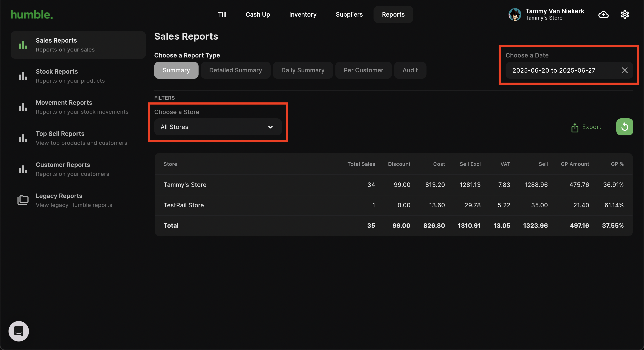Viewport: 644px width, 350px height.
Task: Open the Choose a Store combo box
Action: click(x=218, y=127)
